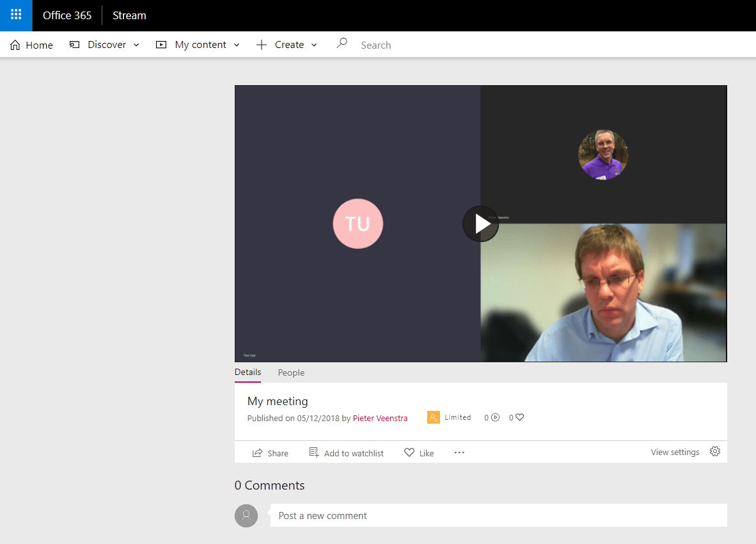Click the Create plus icon
This screenshot has height=544, width=756.
pyautogui.click(x=262, y=45)
